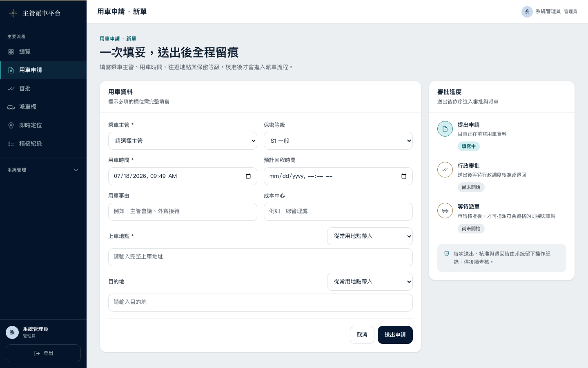
Task: Click the 行政審批 step title
Action: tap(469, 166)
